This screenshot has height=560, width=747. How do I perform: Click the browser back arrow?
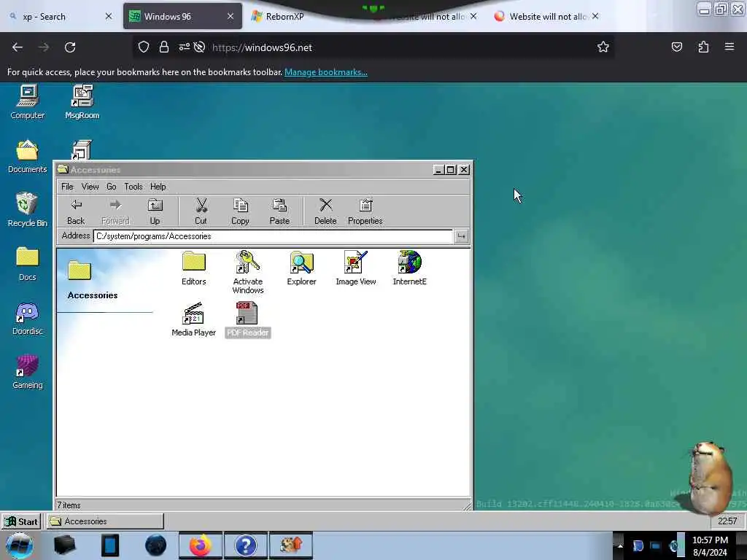18,47
